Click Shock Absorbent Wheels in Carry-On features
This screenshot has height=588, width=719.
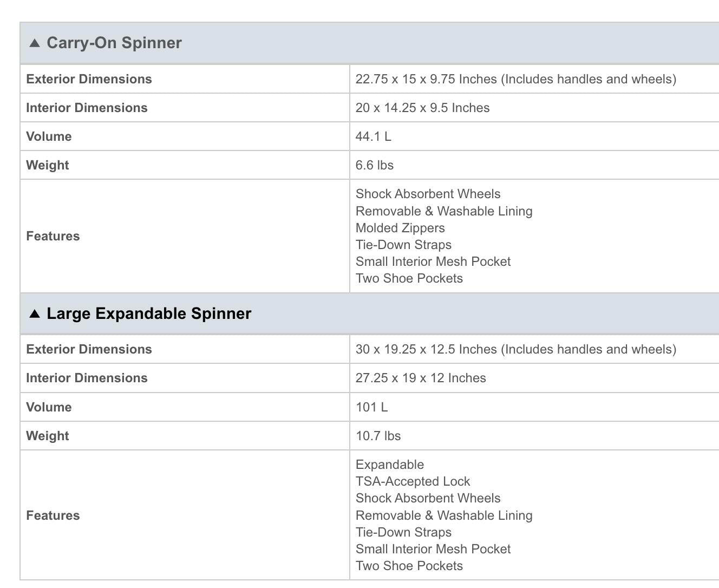point(428,194)
